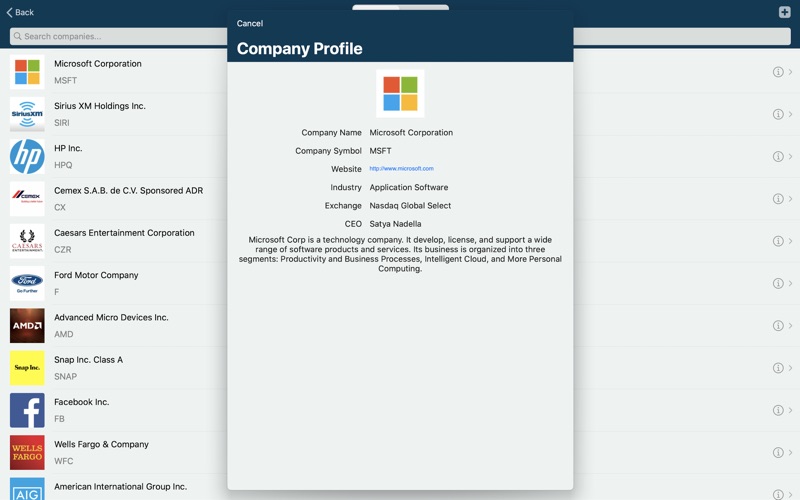Tap Cancel in the Company Profile sheet
The height and width of the screenshot is (500, 800).
pos(249,23)
